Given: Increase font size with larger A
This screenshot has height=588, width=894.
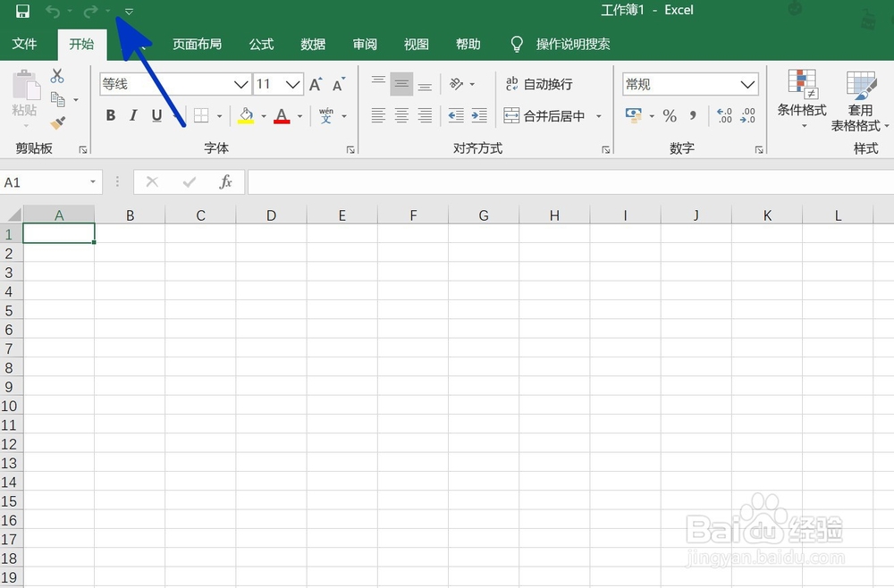Looking at the screenshot, I should pyautogui.click(x=316, y=84).
